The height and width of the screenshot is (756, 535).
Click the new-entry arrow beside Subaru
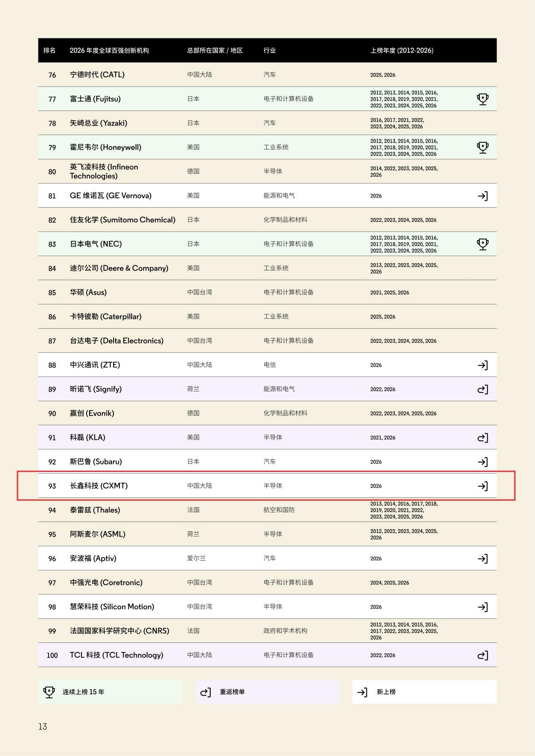coord(483,462)
